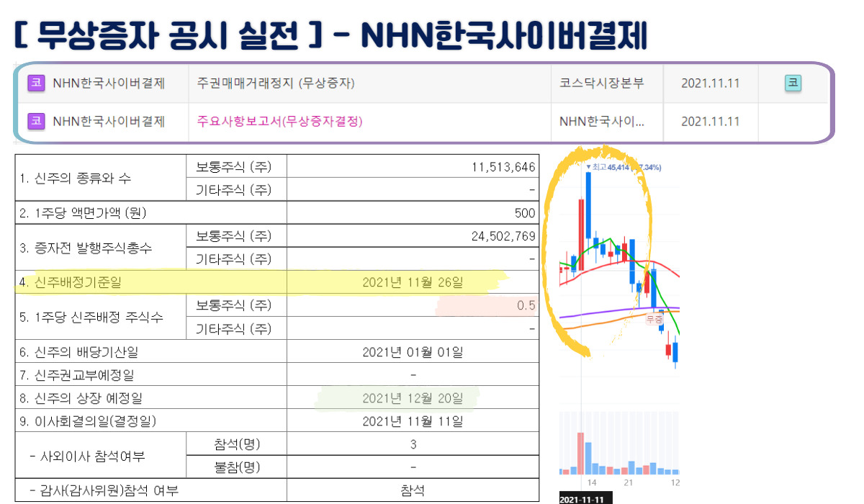Click 신주의 상장 예정일 row label

(x=81, y=398)
